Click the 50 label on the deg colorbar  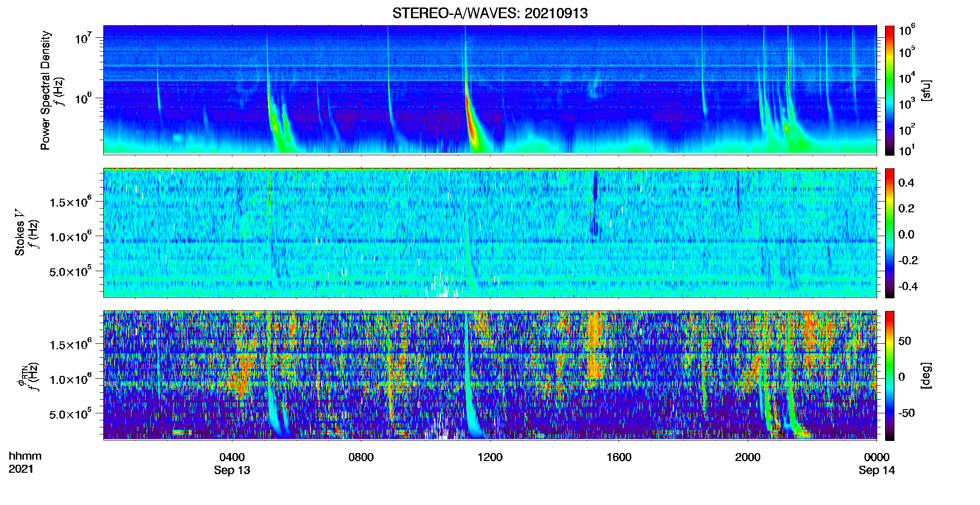point(905,341)
